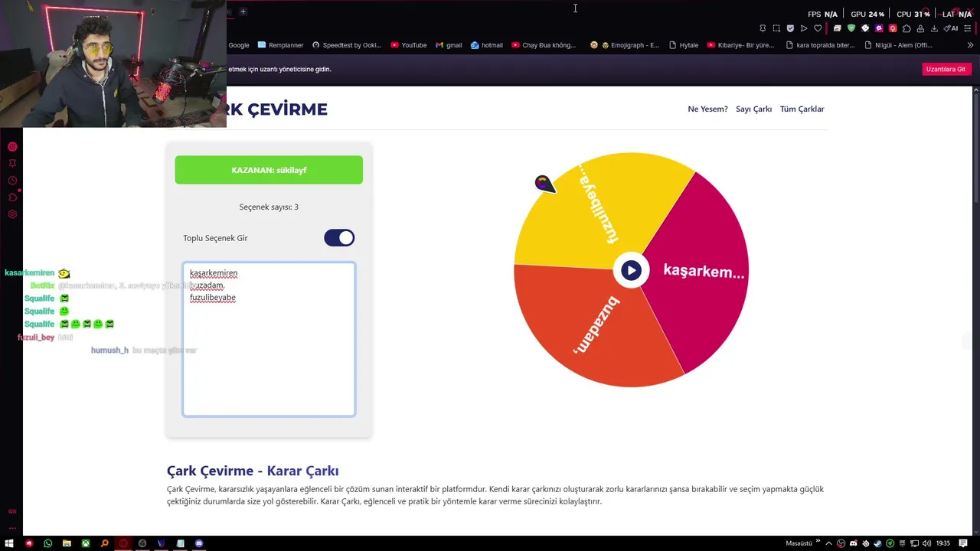Open the YouTube bookmark
This screenshot has height=551, width=980.
click(x=409, y=45)
